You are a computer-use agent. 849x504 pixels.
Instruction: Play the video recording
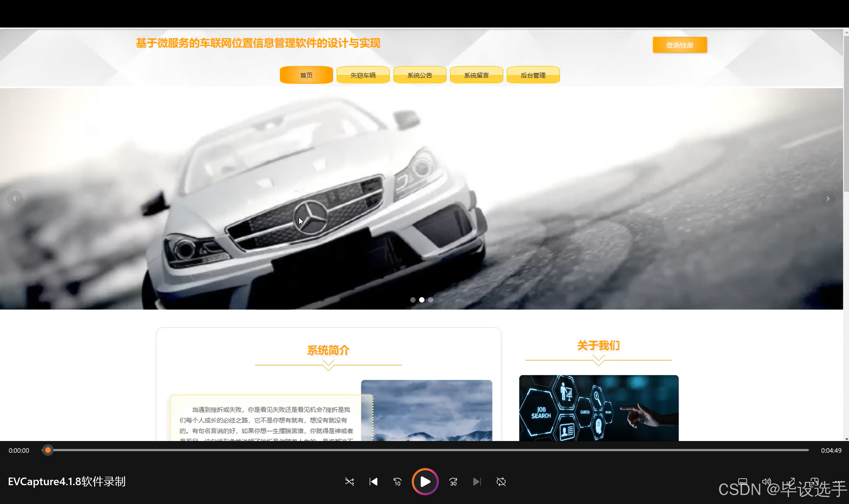pos(425,482)
